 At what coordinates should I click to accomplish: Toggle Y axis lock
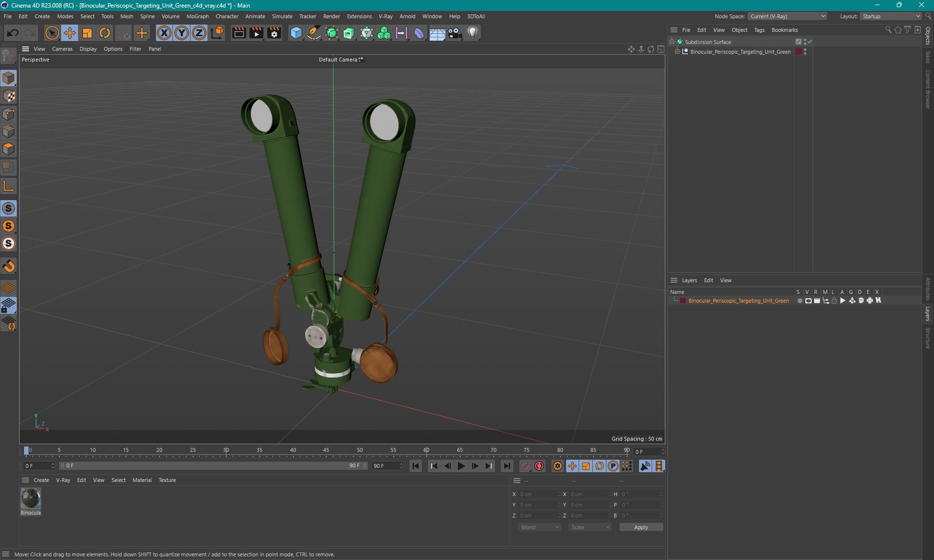coord(182,33)
